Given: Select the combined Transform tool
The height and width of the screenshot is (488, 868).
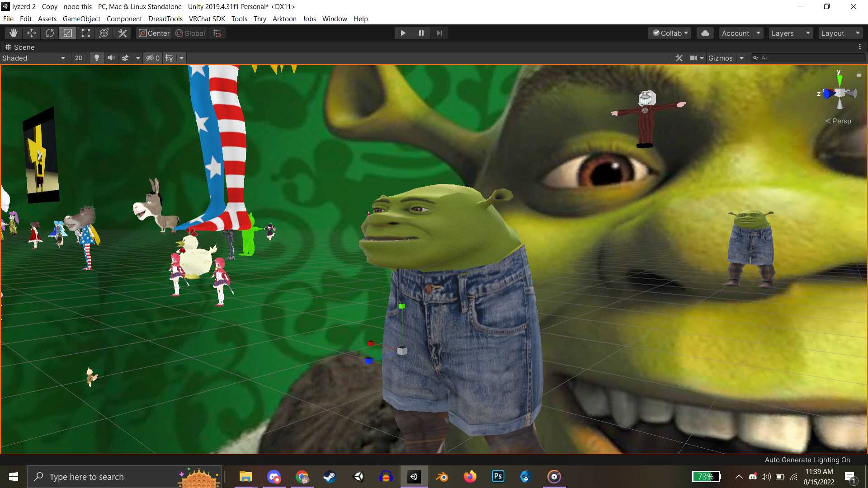Looking at the screenshot, I should click(104, 33).
